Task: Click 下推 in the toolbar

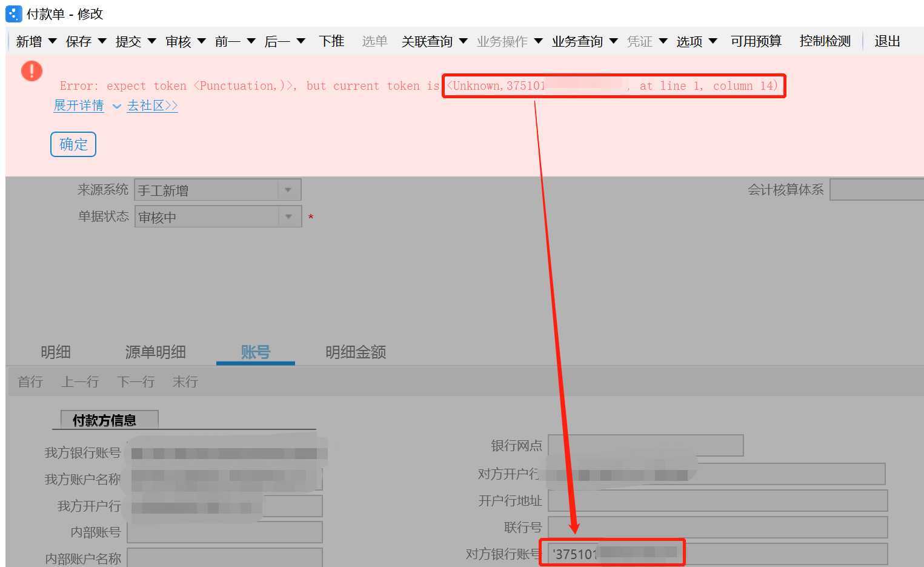Action: [x=331, y=41]
